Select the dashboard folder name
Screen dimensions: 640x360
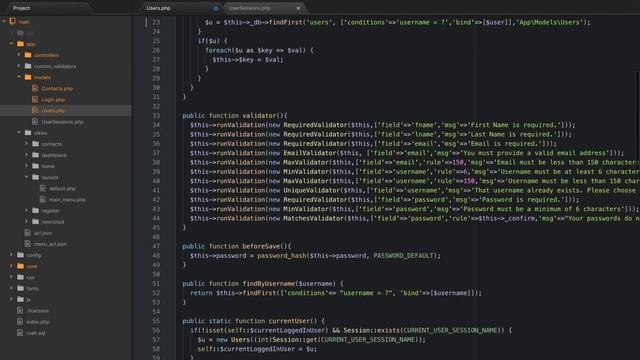[54, 155]
